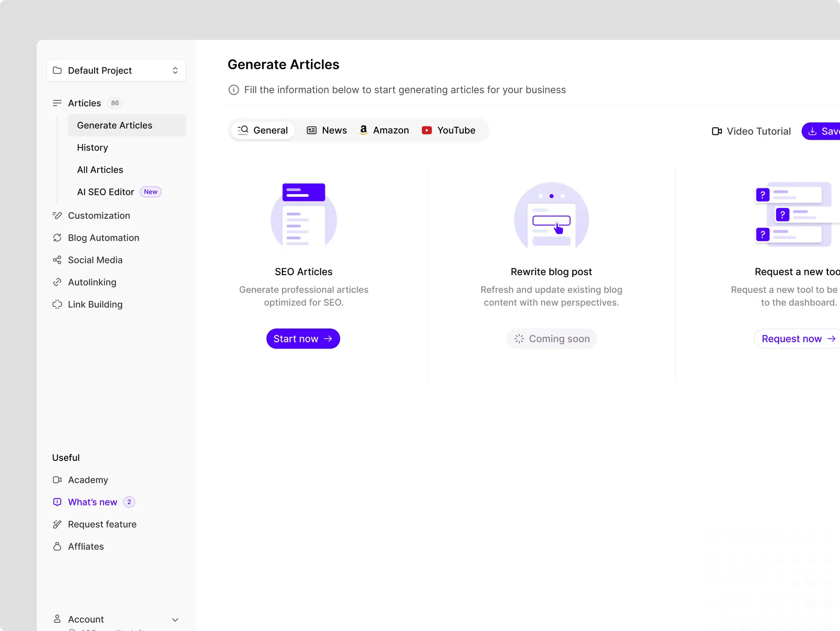Click the arrow icon on Start now button
Viewport: 840px width, 631px height.
328,339
